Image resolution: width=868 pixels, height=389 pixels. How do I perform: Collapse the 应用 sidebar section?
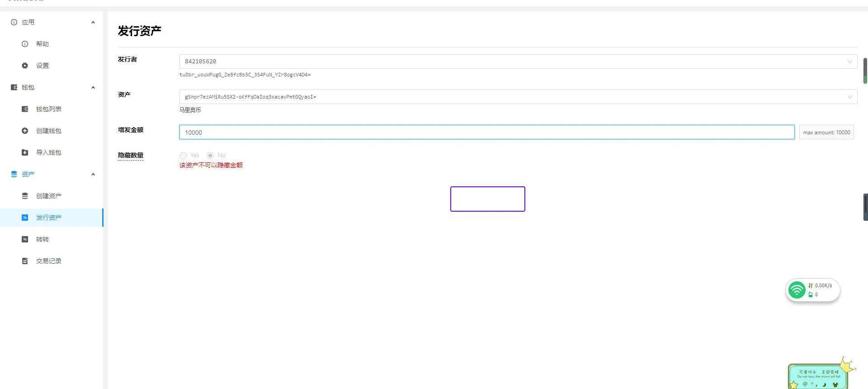pyautogui.click(x=93, y=22)
